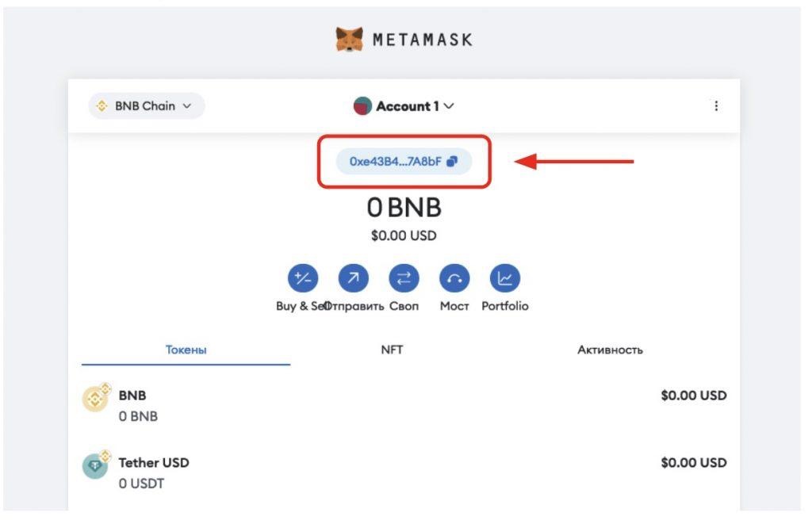812x520 pixels.
Task: Open the BNB Chain network dropdown
Action: pyautogui.click(x=146, y=106)
